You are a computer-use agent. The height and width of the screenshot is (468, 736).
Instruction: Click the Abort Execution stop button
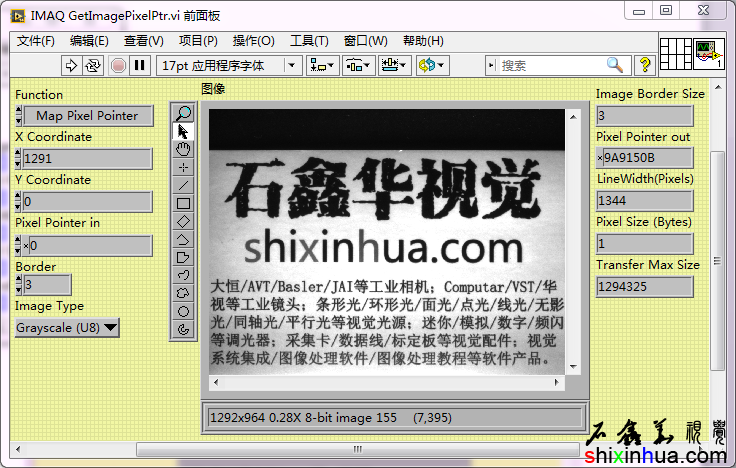118,65
